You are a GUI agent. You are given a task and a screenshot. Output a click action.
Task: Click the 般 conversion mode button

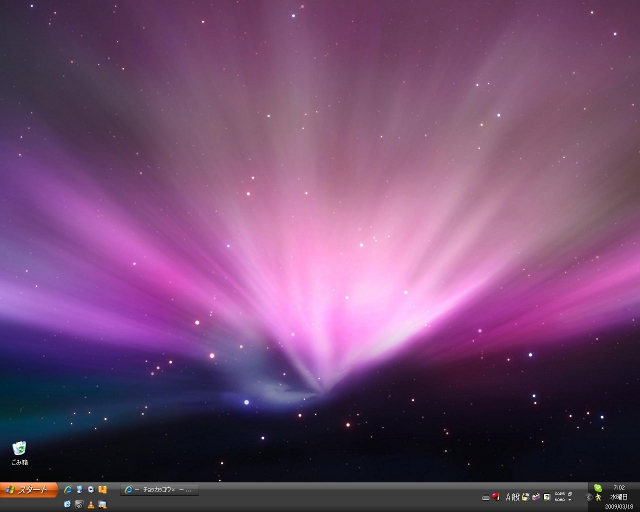pyautogui.click(x=516, y=497)
